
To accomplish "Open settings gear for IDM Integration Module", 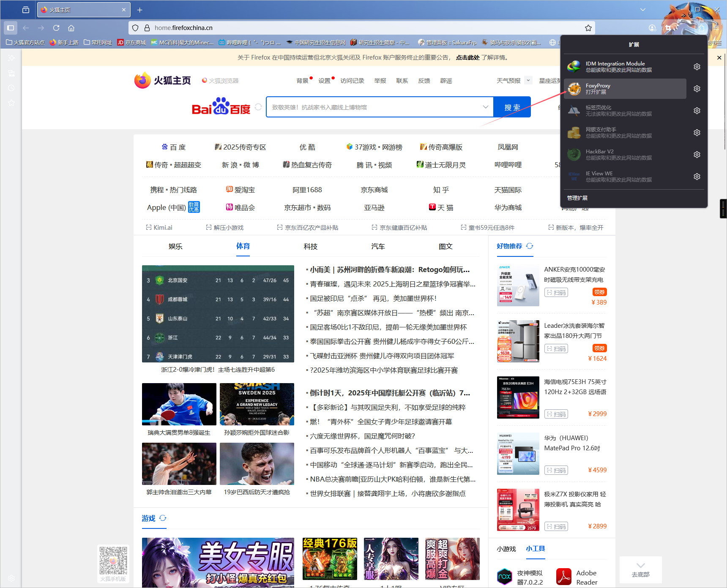I will point(697,67).
